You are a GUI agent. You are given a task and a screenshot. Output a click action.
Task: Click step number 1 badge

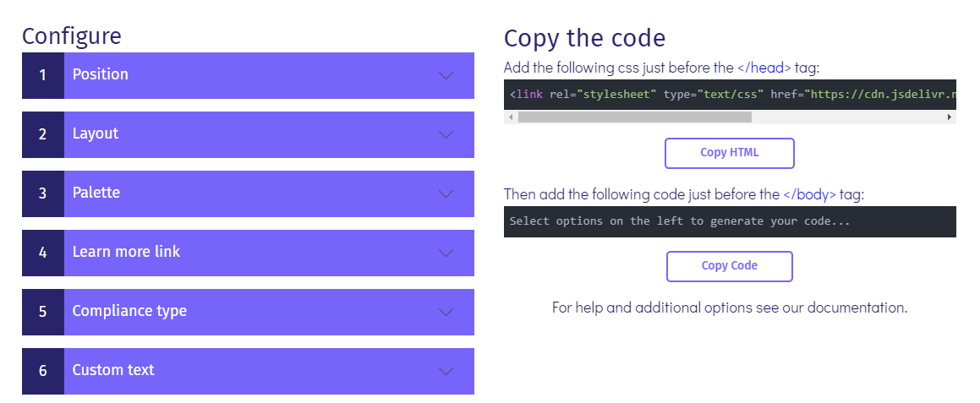tap(43, 75)
